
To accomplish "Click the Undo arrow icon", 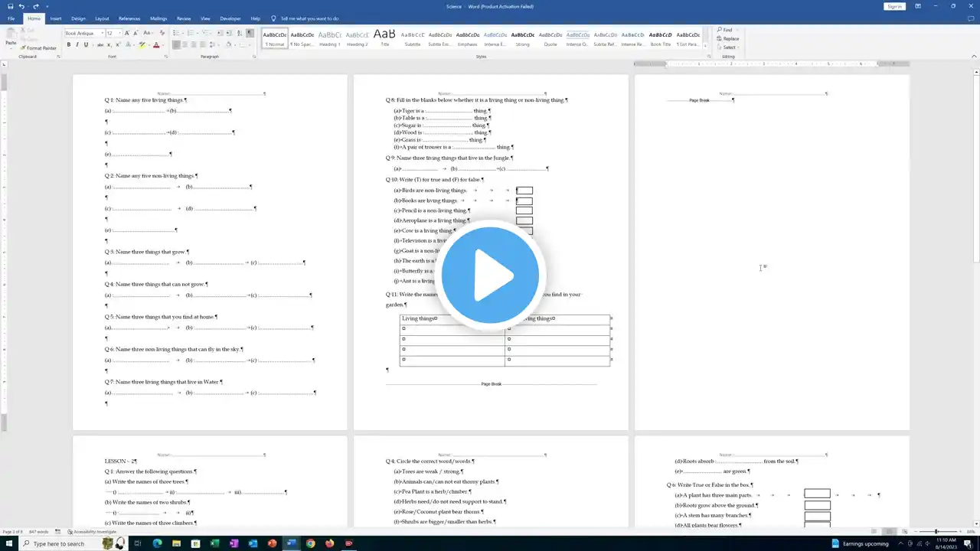I will point(22,6).
